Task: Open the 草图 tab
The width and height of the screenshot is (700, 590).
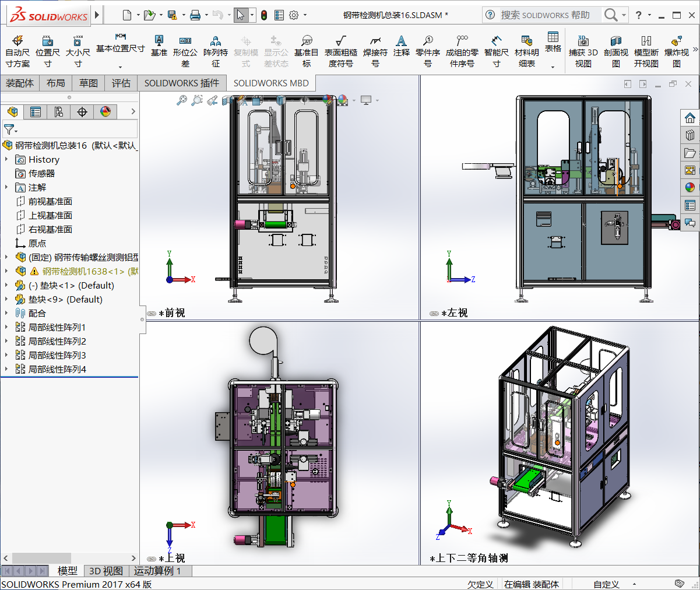Action: pyautogui.click(x=89, y=83)
